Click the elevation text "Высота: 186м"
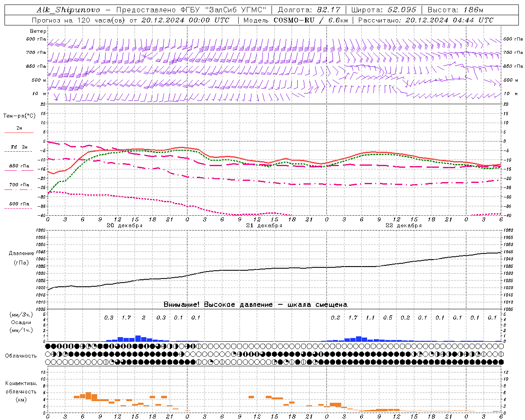525x420 pixels. click(455, 10)
